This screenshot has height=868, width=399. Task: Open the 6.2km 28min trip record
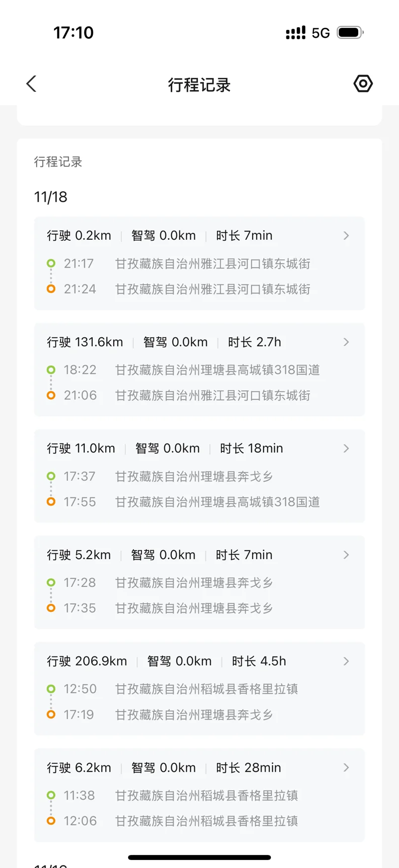point(199,795)
